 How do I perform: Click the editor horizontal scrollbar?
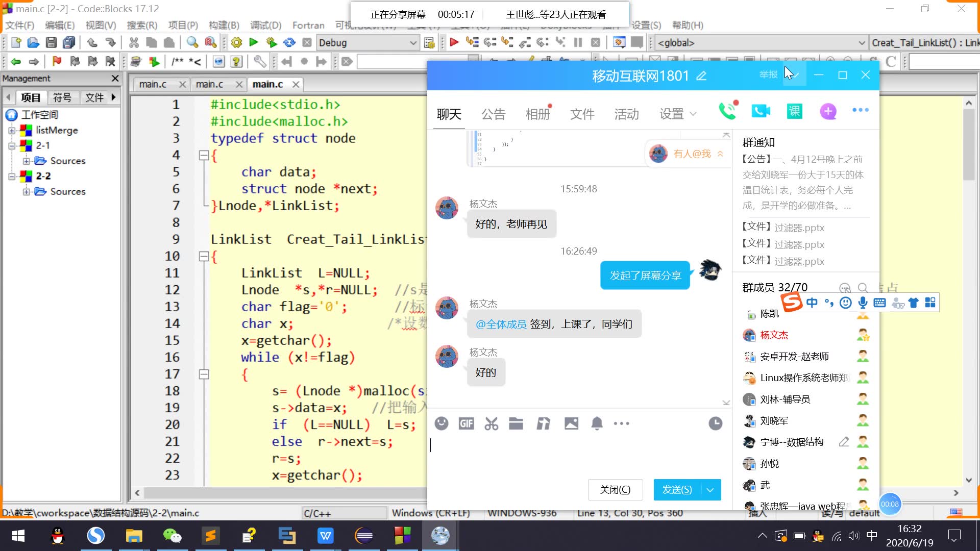point(281,493)
